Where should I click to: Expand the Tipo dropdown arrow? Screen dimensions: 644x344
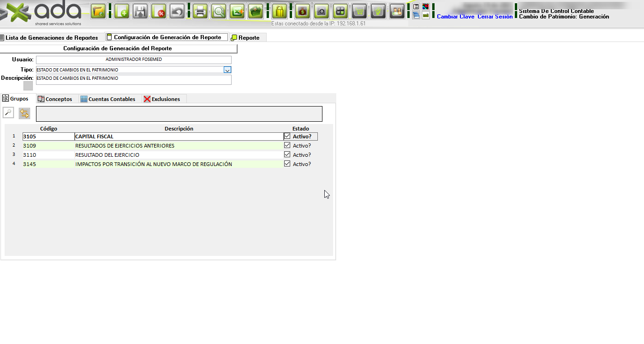point(227,70)
